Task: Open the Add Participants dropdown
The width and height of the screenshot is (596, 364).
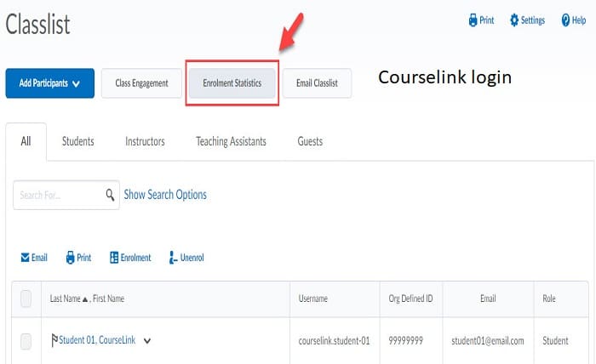Action: tap(49, 83)
